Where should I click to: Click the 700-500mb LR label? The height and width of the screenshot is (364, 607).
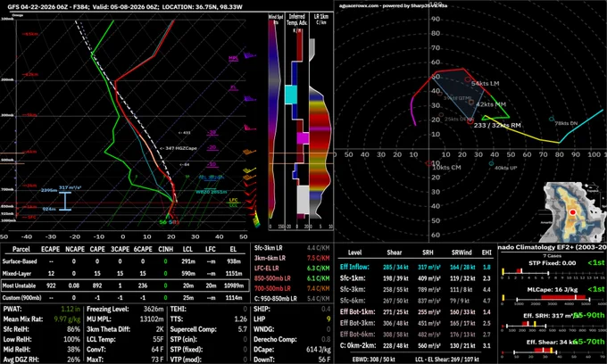click(273, 288)
